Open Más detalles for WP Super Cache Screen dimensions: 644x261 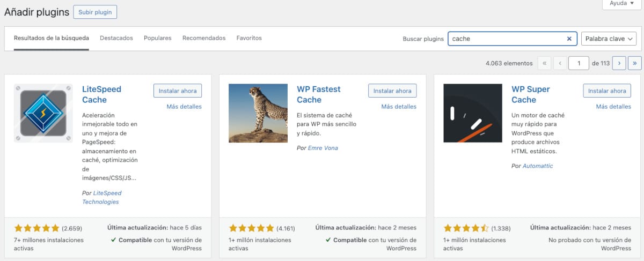613,107
